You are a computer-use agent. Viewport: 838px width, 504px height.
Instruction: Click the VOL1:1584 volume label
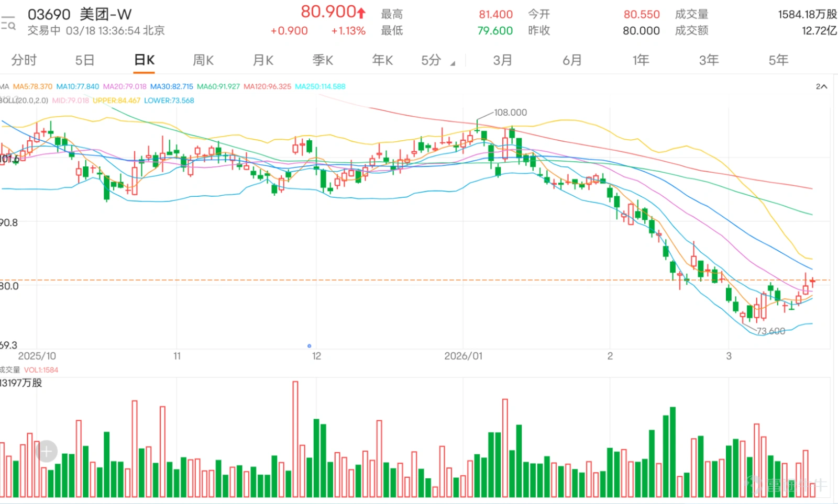(x=41, y=370)
